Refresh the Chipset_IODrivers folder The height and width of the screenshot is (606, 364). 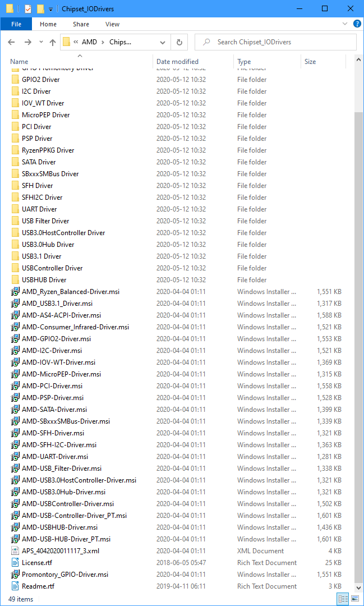[x=179, y=42]
